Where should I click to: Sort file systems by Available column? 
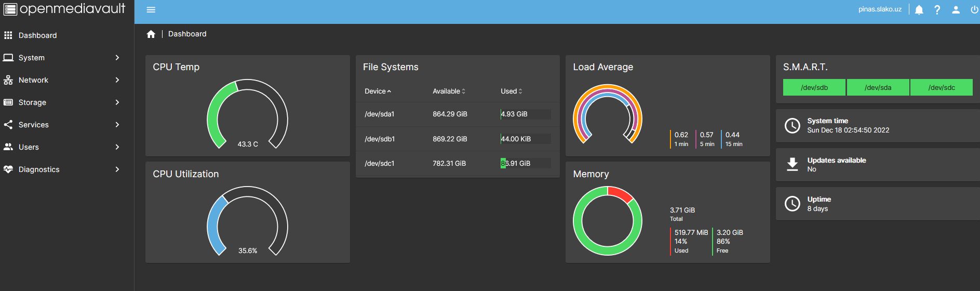(449, 91)
